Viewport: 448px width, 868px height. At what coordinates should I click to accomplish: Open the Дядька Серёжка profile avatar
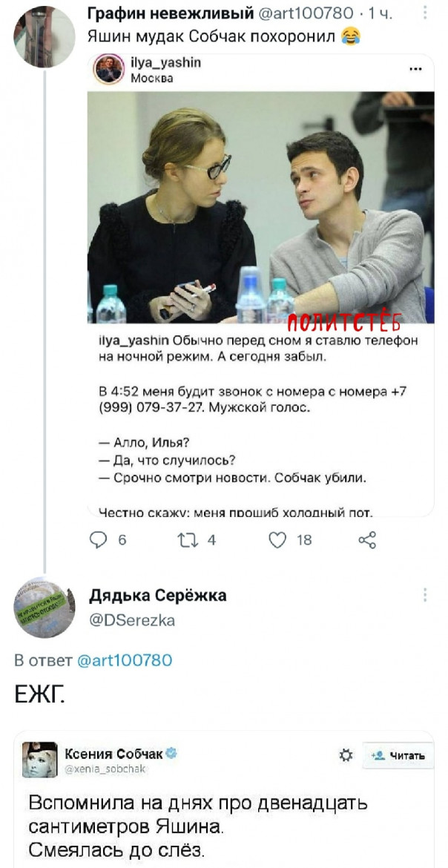[x=44, y=608]
